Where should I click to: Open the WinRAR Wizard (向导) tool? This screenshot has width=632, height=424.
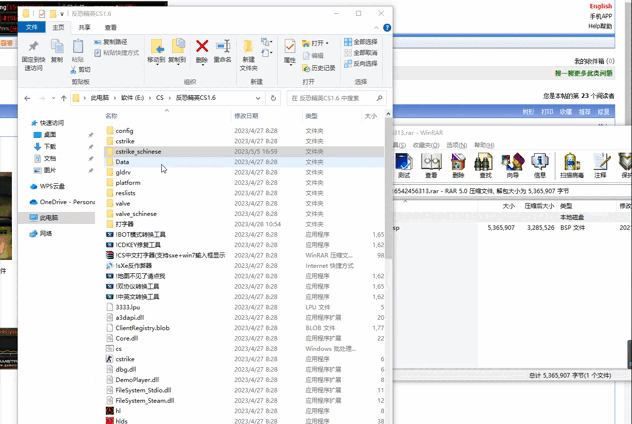[511, 163]
